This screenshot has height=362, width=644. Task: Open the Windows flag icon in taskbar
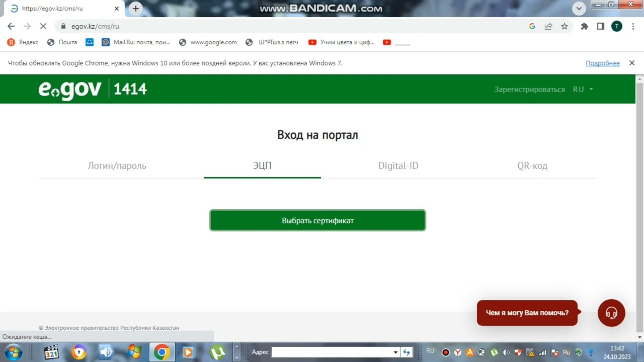click(134, 352)
